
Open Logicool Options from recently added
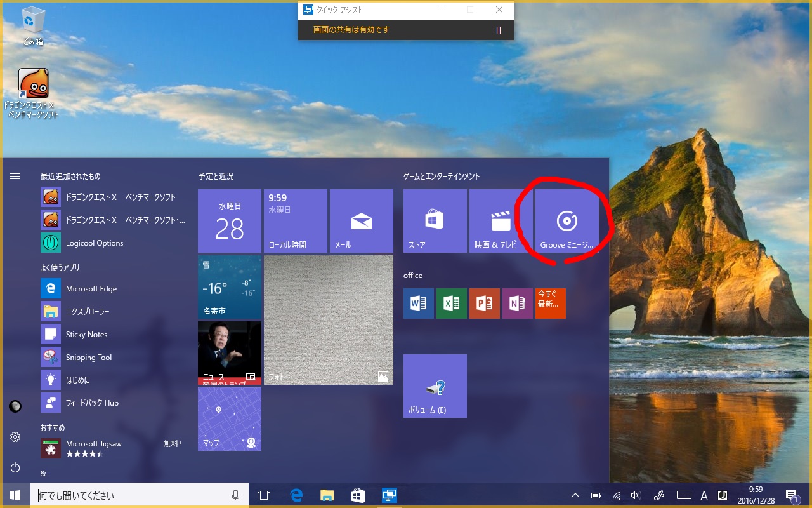114,243
